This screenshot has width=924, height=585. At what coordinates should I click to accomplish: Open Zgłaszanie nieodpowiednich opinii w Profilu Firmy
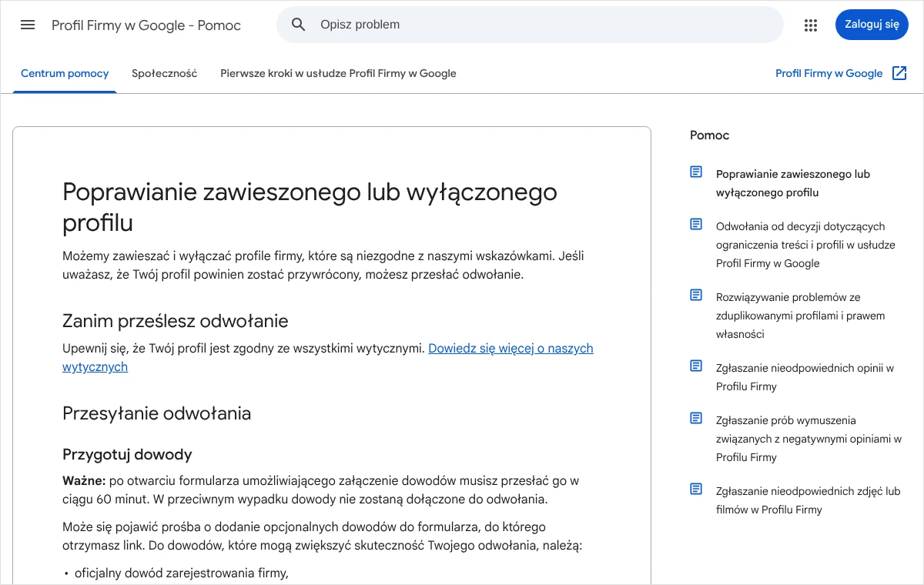[x=805, y=377]
